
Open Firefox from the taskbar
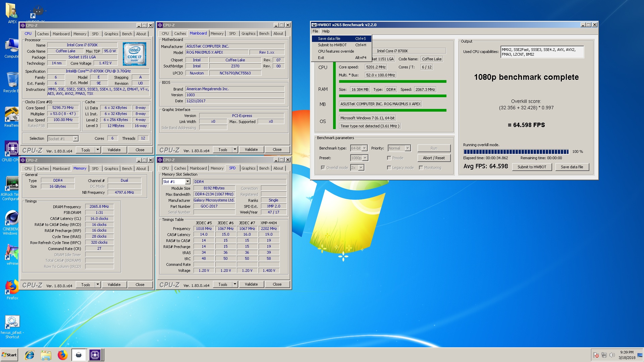click(62, 355)
